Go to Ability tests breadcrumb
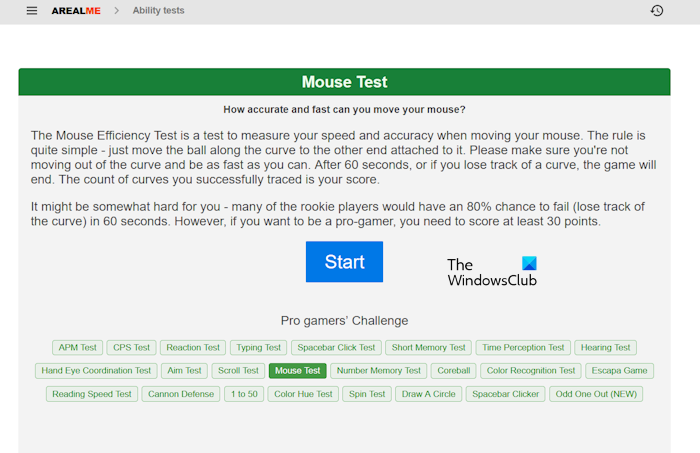 click(x=158, y=11)
